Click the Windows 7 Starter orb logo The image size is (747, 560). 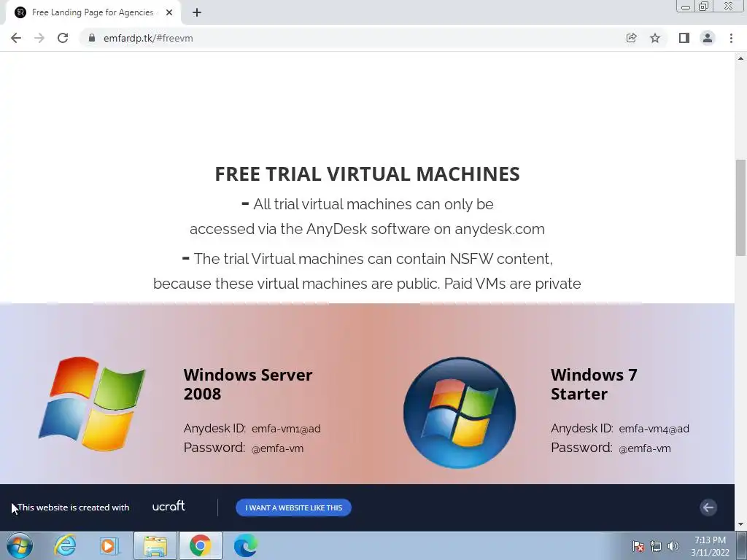pyautogui.click(x=460, y=413)
